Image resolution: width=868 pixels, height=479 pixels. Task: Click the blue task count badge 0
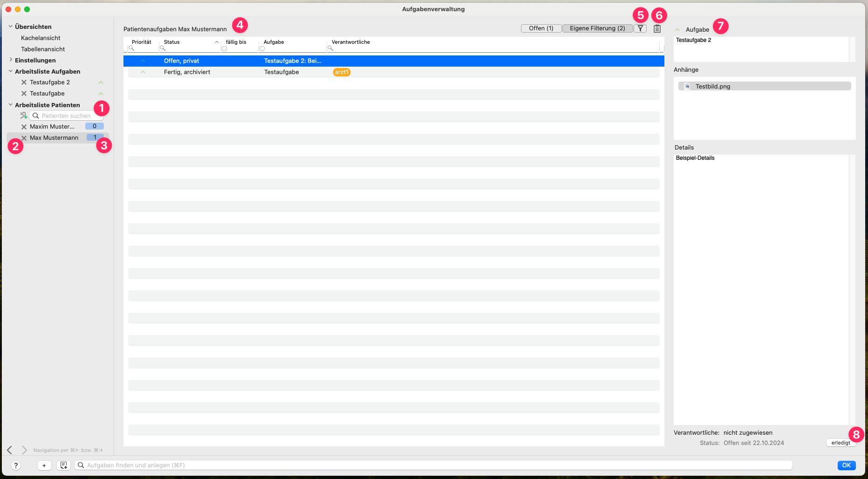click(x=95, y=126)
